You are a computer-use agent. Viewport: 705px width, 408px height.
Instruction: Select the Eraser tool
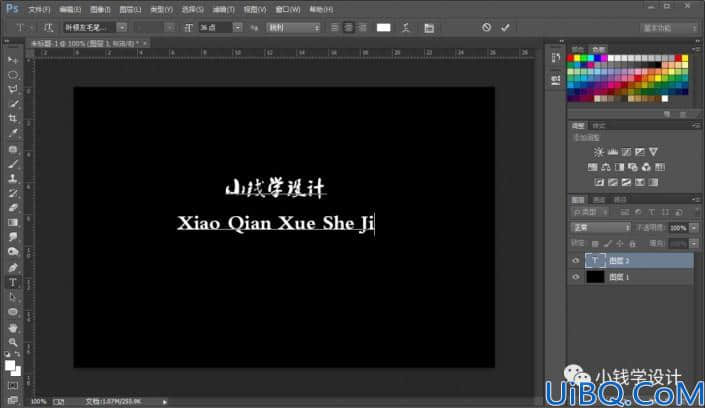pyautogui.click(x=13, y=208)
